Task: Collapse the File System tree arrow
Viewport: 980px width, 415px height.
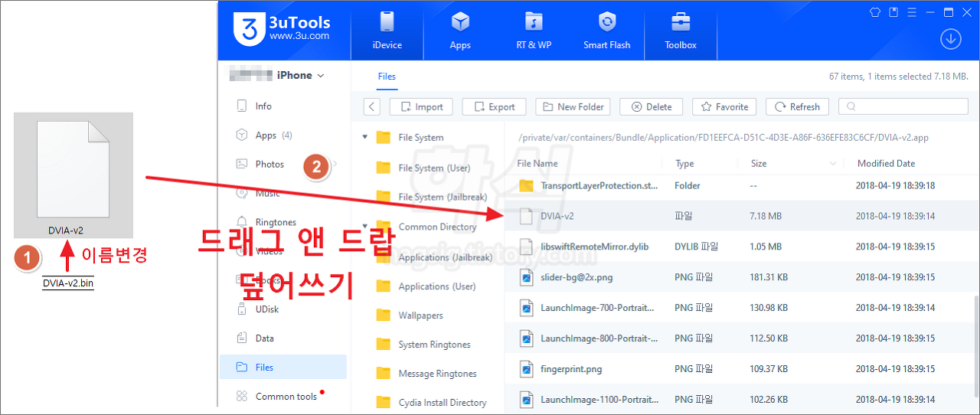Action: point(364,138)
